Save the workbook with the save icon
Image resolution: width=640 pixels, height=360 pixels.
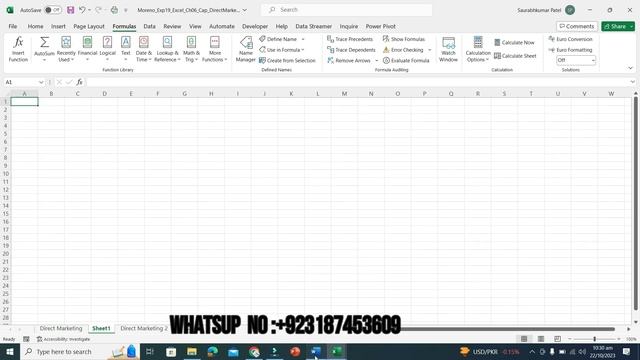(x=71, y=10)
